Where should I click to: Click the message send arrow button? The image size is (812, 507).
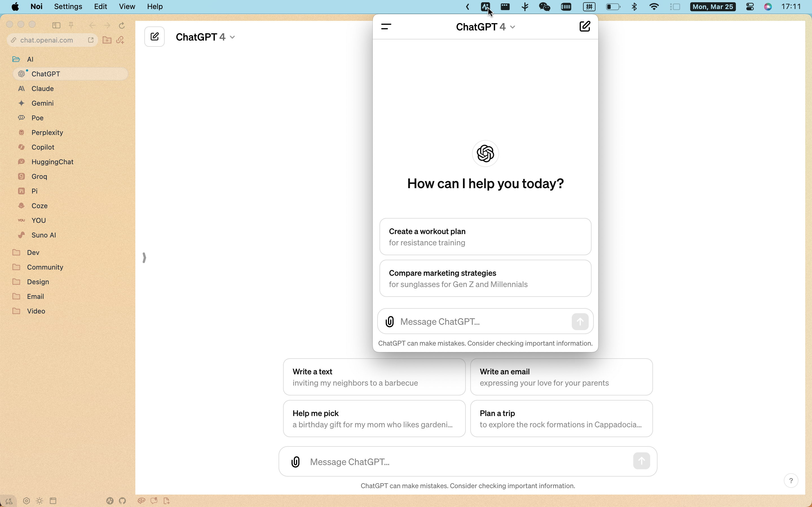(x=580, y=321)
